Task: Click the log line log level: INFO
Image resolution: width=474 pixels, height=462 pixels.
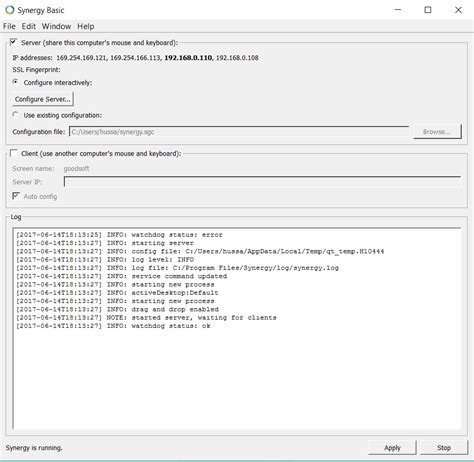Action: (105, 260)
